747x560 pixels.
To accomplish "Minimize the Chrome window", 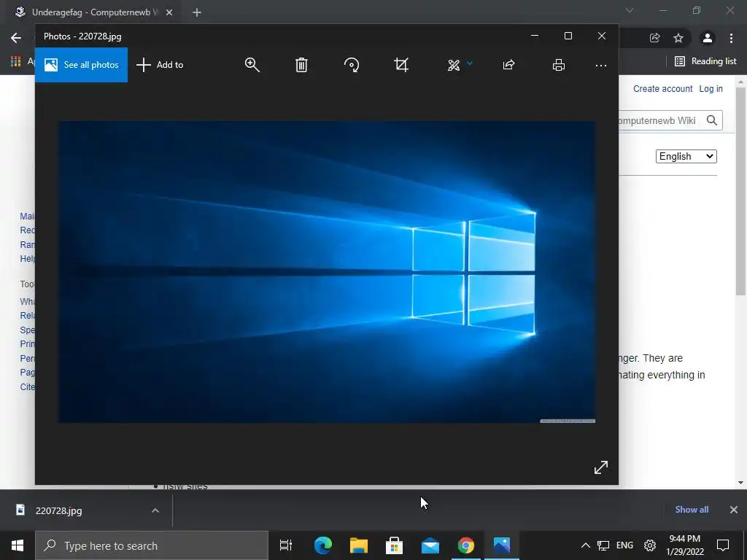I will [x=662, y=10].
